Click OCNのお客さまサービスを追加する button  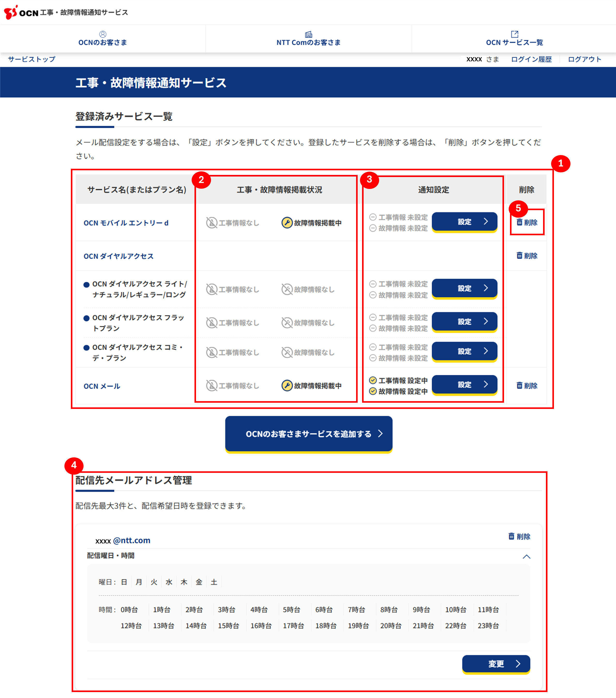pyautogui.click(x=309, y=434)
